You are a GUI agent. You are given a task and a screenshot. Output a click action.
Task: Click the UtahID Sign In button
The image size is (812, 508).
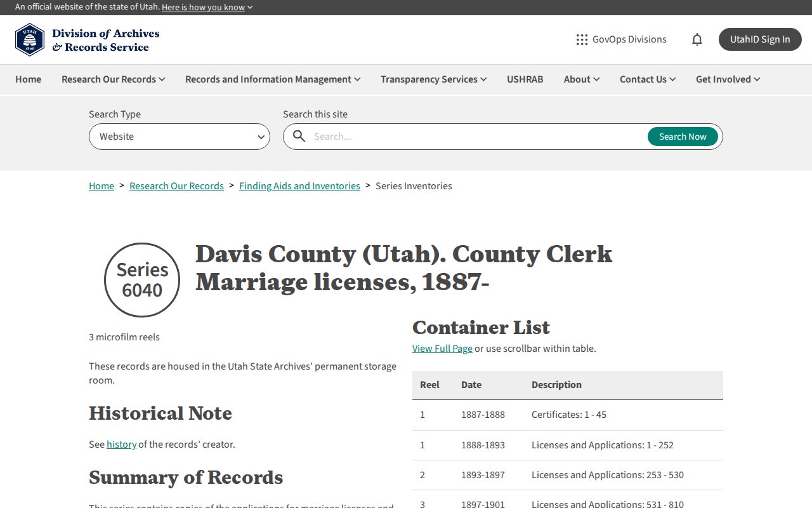tap(760, 39)
